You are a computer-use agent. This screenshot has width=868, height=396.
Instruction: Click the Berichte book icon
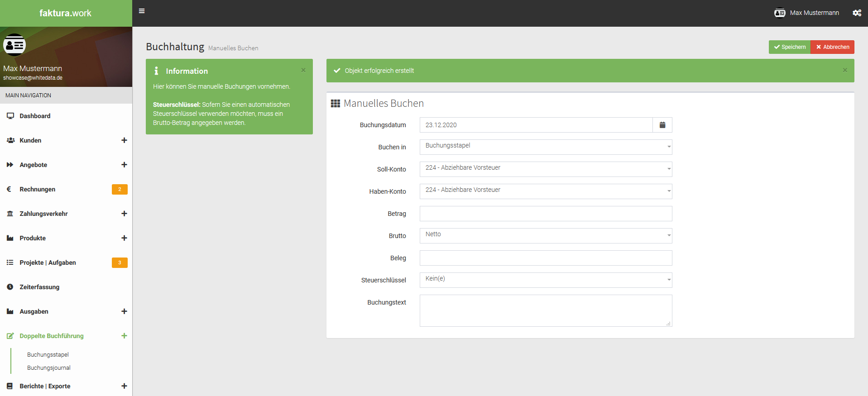pyautogui.click(x=10, y=386)
